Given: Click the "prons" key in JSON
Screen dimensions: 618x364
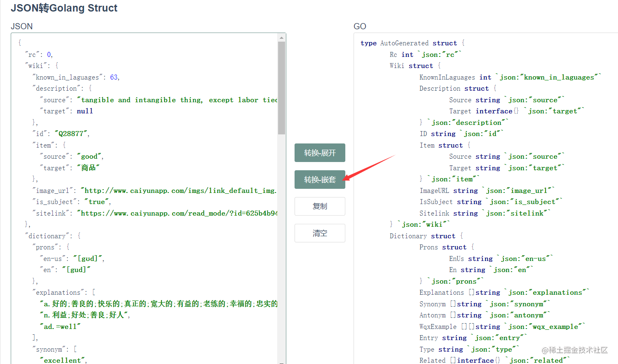Looking at the screenshot, I should 45,247.
